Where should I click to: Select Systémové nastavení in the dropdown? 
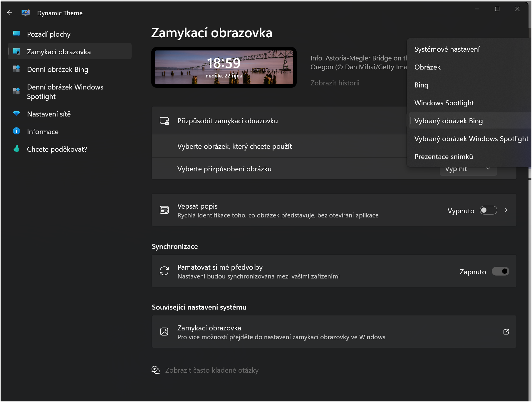(447, 49)
